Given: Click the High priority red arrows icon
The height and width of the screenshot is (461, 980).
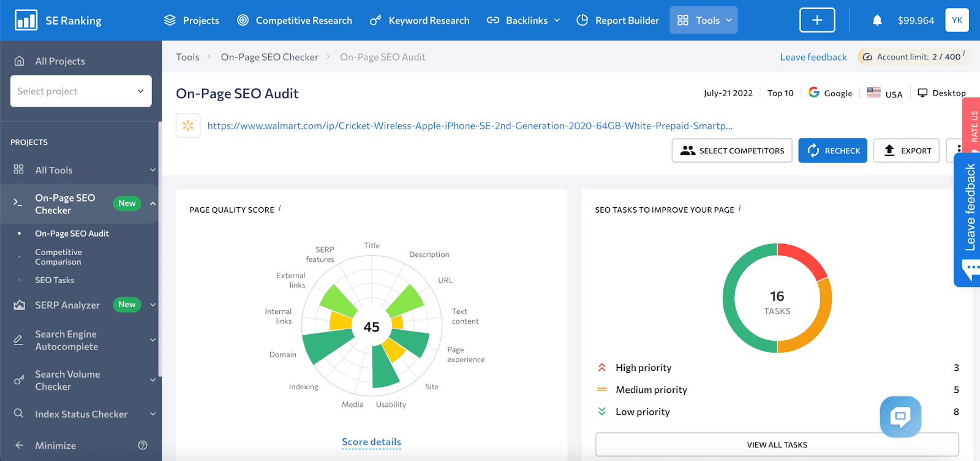Looking at the screenshot, I should coord(602,367).
